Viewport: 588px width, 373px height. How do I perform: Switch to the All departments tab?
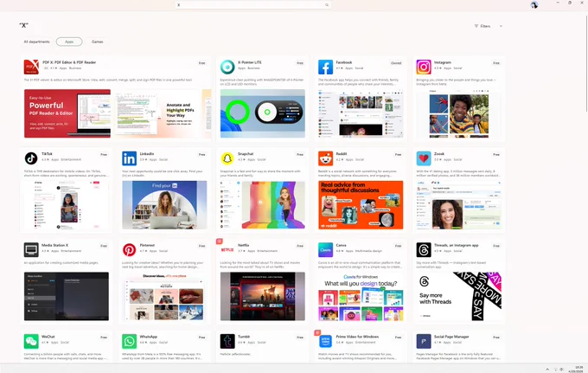point(36,42)
